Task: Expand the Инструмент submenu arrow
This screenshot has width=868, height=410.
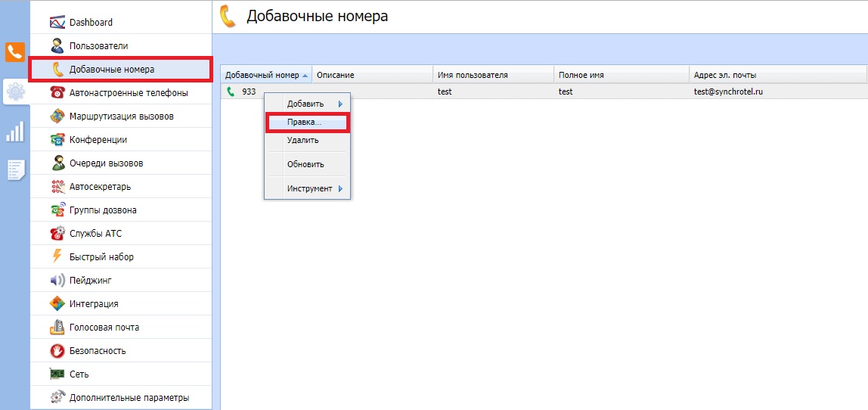Action: click(x=340, y=189)
